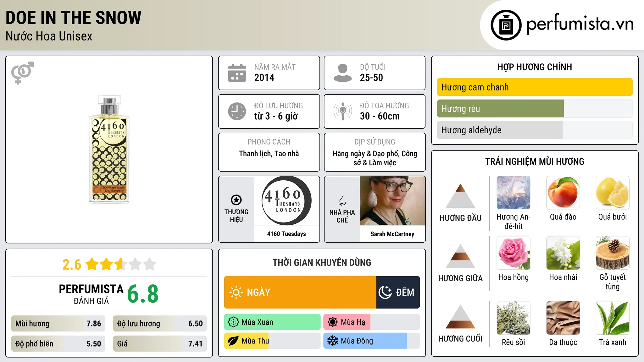Click the Sarah McCartney perfumer name link
644x362 pixels.
coord(392,234)
